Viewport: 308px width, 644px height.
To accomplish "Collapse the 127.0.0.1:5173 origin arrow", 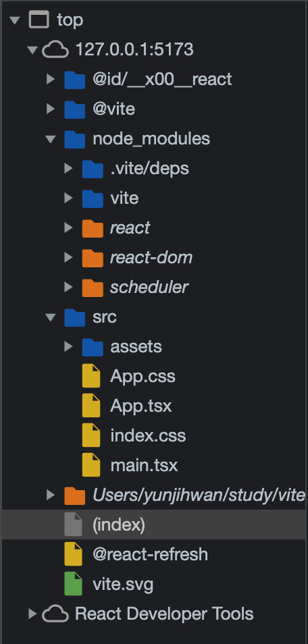I will coord(32,50).
